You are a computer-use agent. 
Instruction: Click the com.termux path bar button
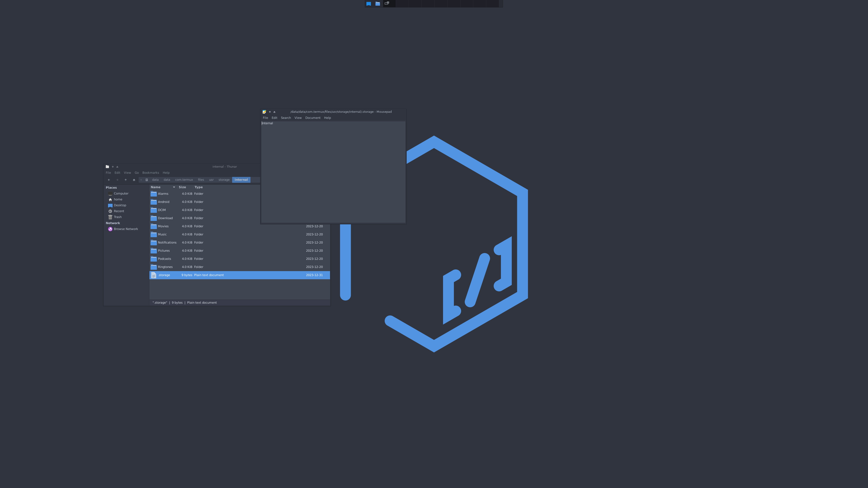coord(184,180)
